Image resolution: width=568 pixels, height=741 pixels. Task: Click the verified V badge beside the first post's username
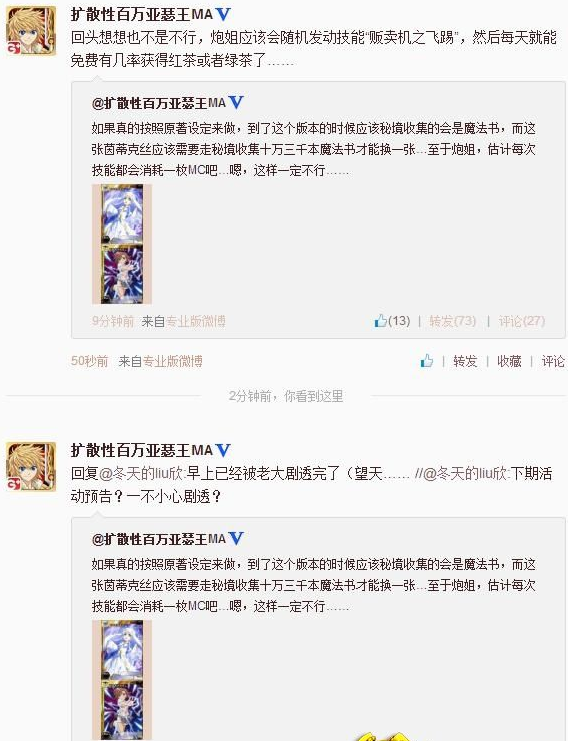(x=223, y=14)
